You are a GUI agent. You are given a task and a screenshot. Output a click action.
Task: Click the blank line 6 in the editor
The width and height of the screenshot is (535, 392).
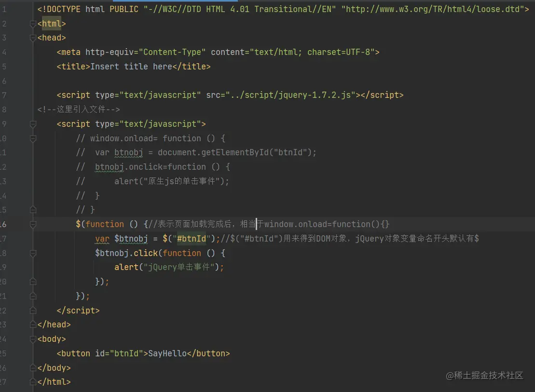click(x=283, y=81)
